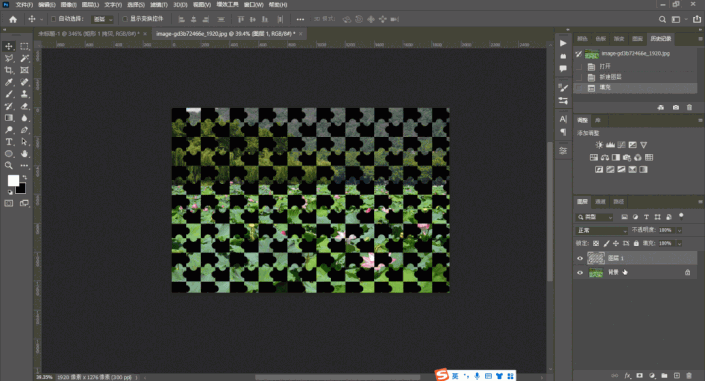Select the Lasso tool
705x381 pixels.
click(9, 58)
